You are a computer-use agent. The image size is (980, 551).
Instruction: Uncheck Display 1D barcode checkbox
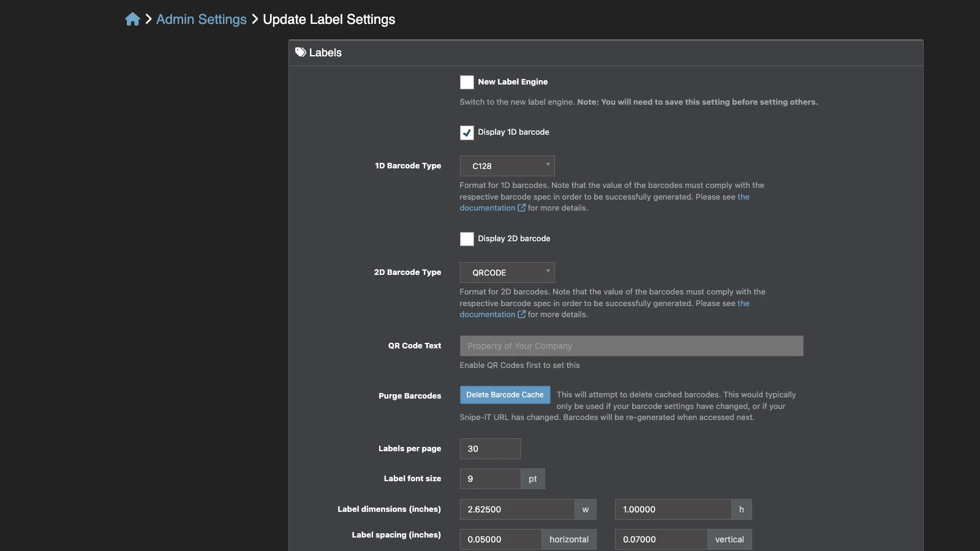467,132
